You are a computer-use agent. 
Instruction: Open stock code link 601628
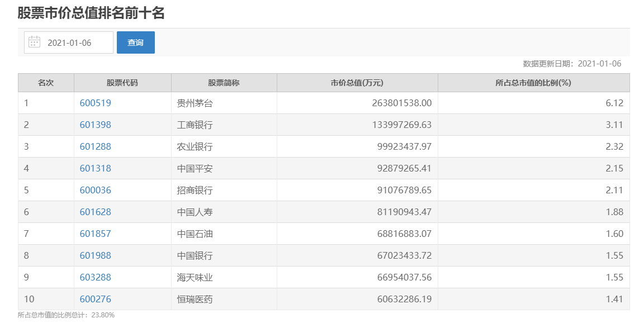pyautogui.click(x=96, y=212)
